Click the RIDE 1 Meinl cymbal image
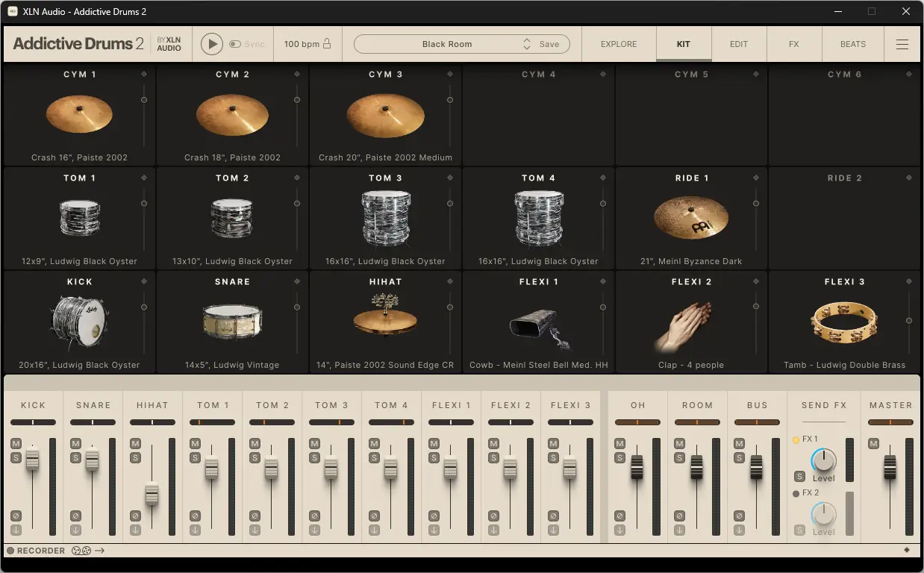Image resolution: width=924 pixels, height=573 pixels. pyautogui.click(x=691, y=219)
